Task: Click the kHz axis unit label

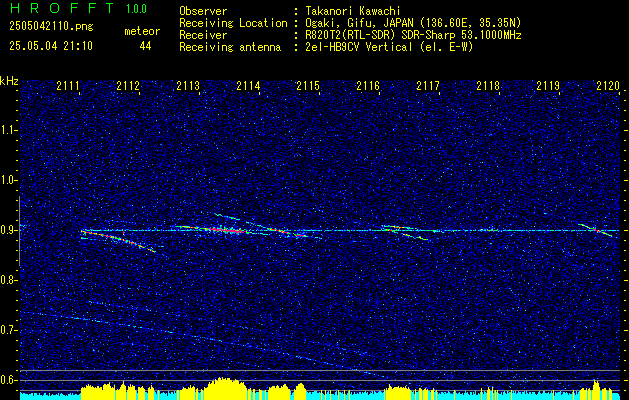Action: point(9,81)
